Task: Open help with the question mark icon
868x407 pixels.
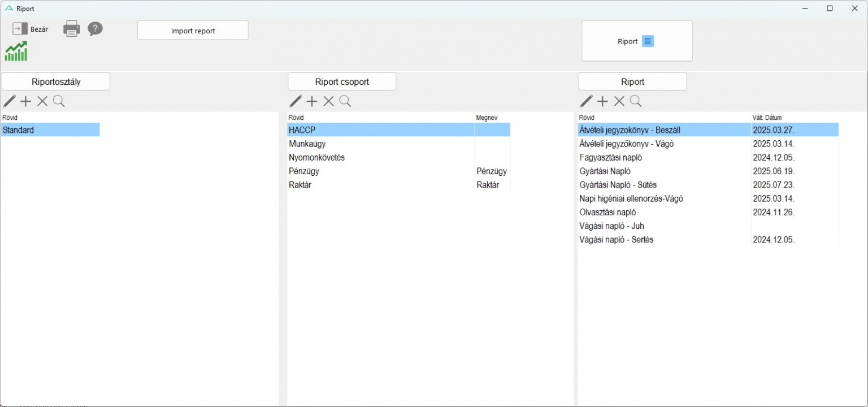Action: [x=95, y=29]
